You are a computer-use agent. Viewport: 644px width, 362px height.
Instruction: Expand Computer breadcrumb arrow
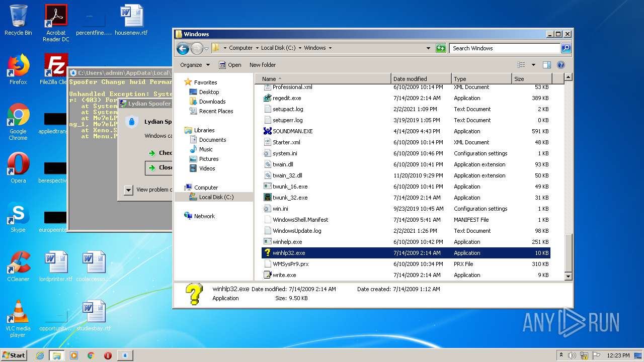tap(257, 48)
